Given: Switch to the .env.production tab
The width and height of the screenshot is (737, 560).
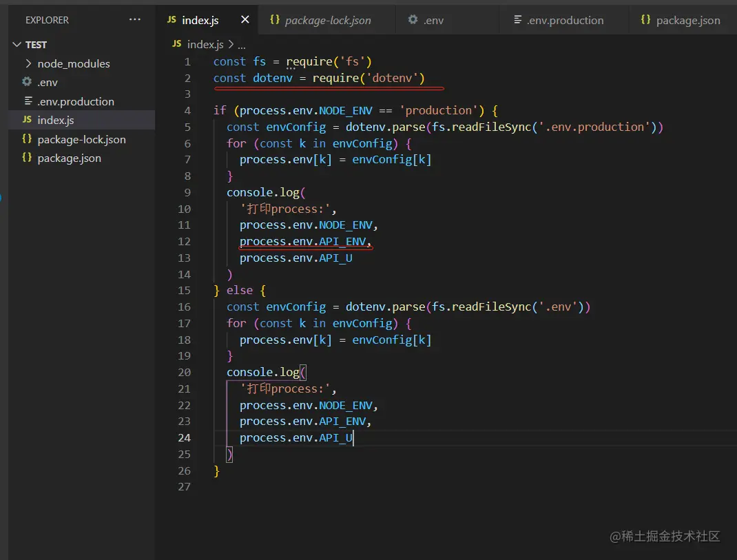Looking at the screenshot, I should (565, 21).
